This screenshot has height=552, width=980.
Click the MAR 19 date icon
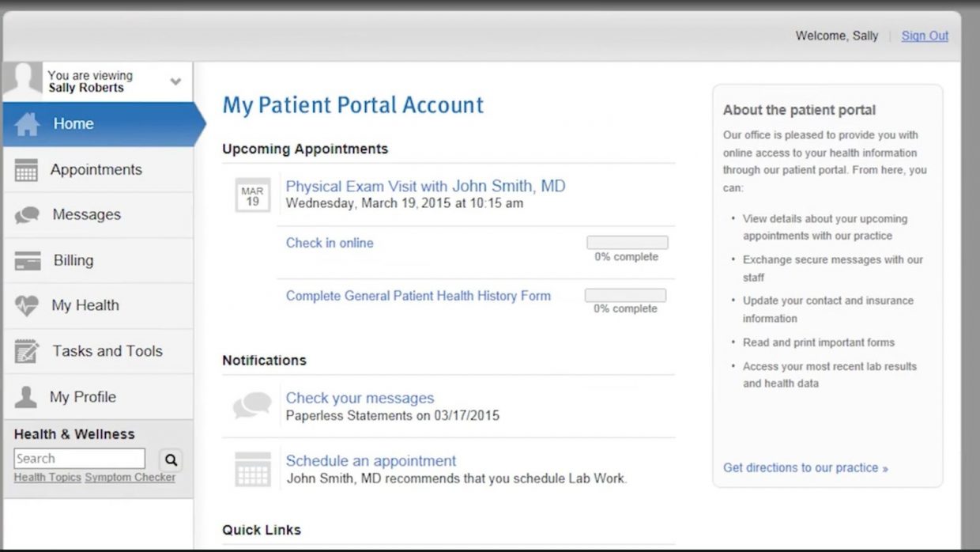(252, 195)
